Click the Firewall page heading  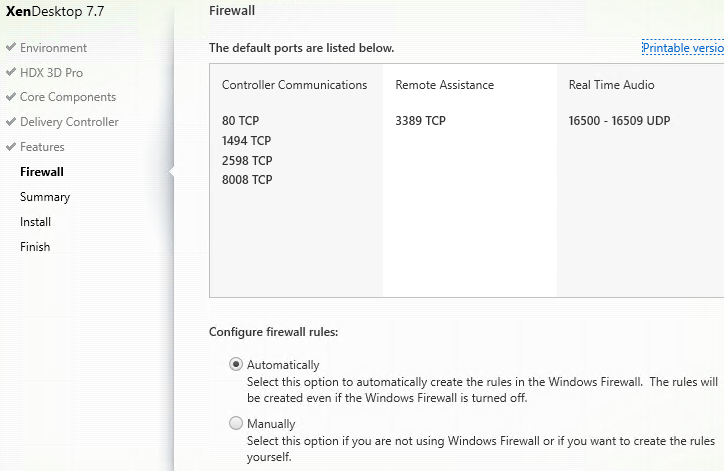pos(232,11)
